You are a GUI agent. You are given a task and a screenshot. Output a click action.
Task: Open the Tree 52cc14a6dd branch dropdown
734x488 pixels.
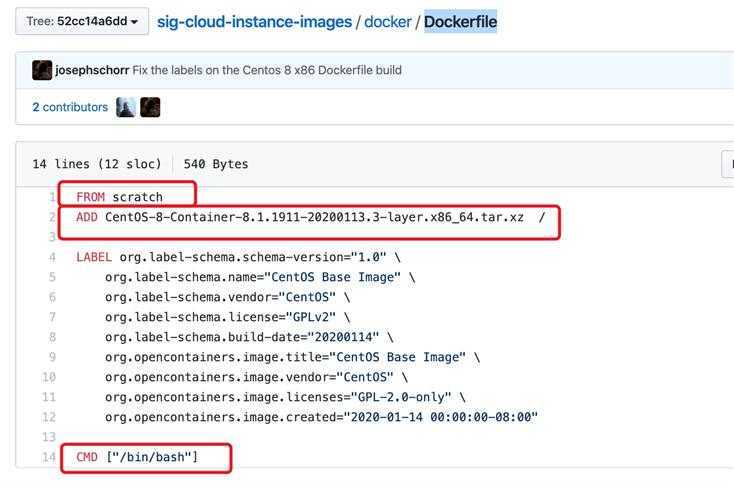(82, 22)
